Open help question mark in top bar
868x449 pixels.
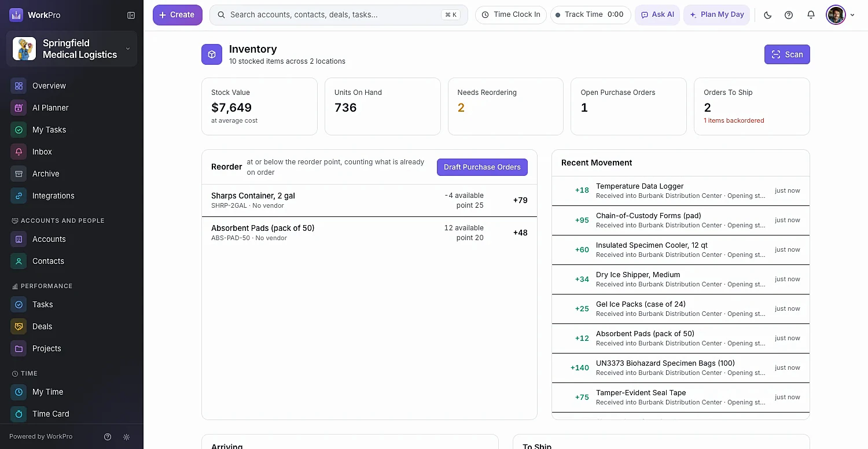click(x=789, y=15)
